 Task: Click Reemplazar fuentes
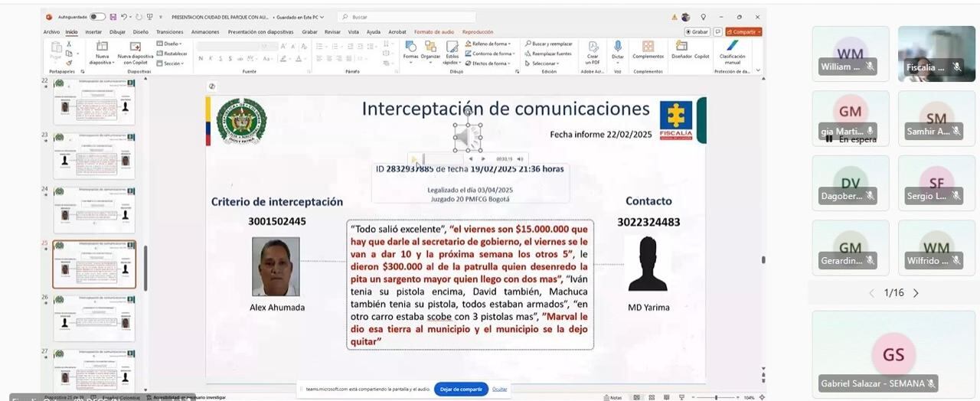pyautogui.click(x=549, y=54)
